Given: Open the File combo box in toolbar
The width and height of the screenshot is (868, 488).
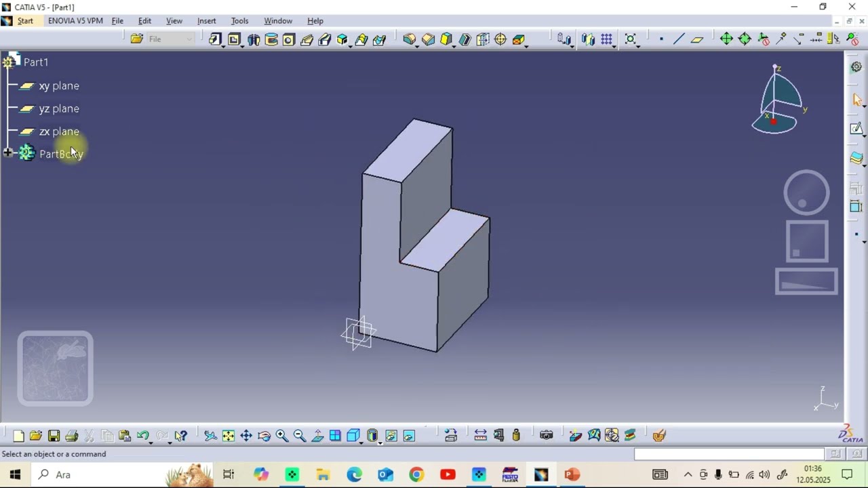Looking at the screenshot, I should point(171,39).
